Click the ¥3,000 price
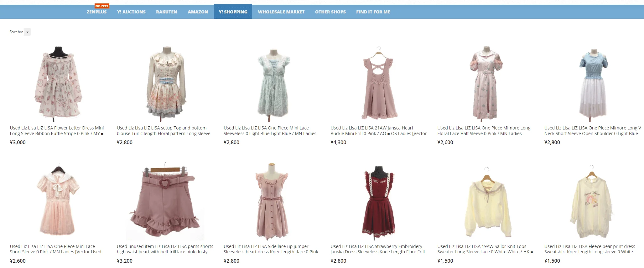Image resolution: width=644 pixels, height=268 pixels. point(18,142)
